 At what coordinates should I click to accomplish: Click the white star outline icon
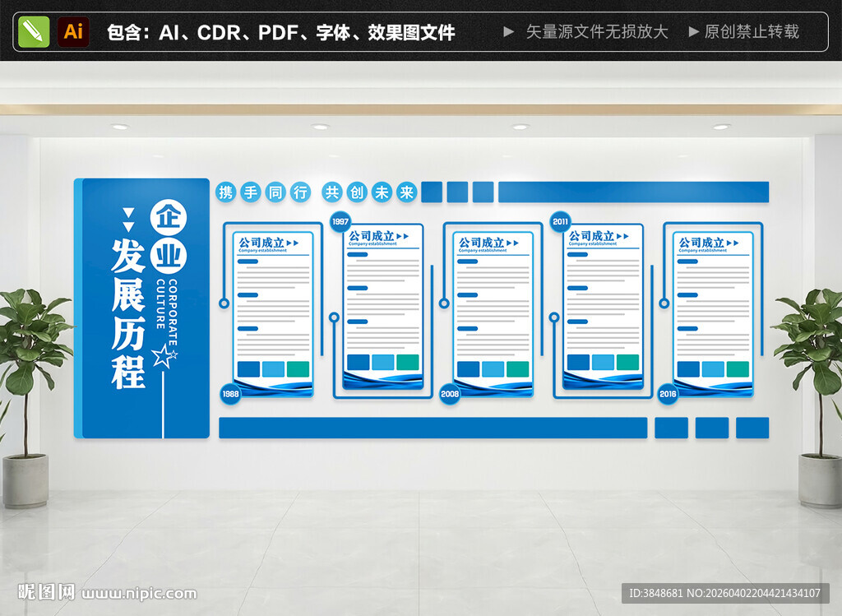coord(164,355)
